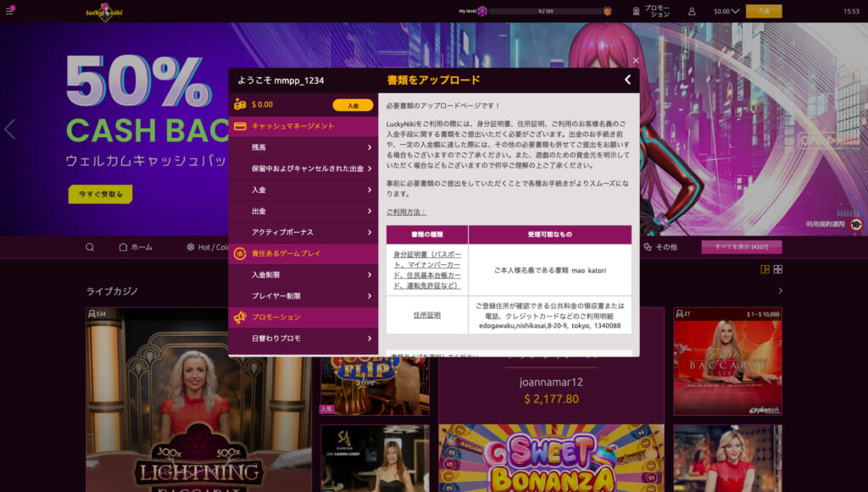Expand アクティブボーナス chevron

pos(370,232)
